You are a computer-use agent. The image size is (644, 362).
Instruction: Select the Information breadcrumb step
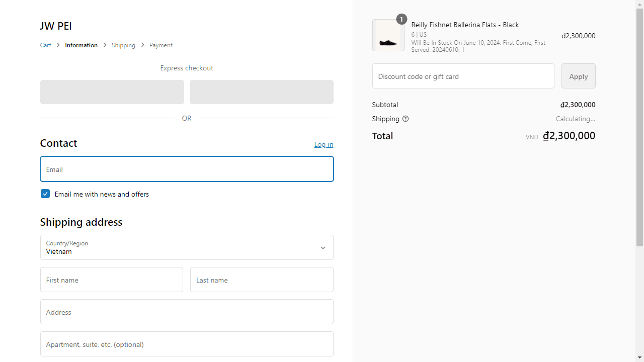81,45
